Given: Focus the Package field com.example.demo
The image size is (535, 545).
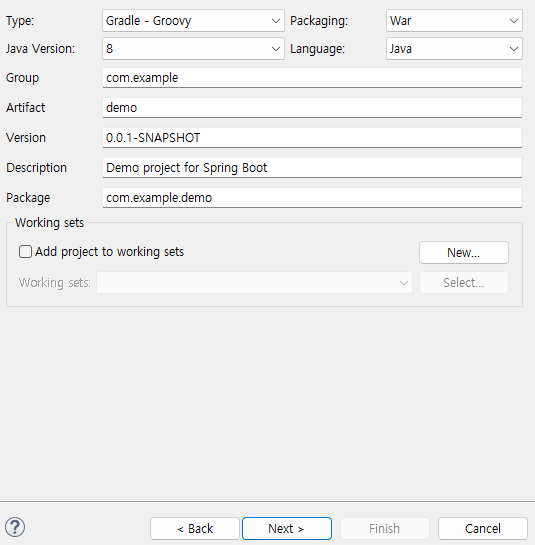Looking at the screenshot, I should (312, 198).
